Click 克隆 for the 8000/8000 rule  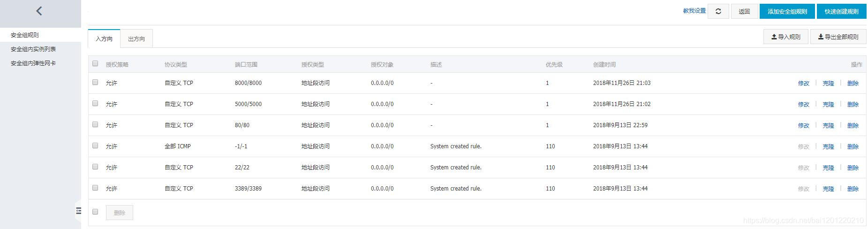[828, 83]
